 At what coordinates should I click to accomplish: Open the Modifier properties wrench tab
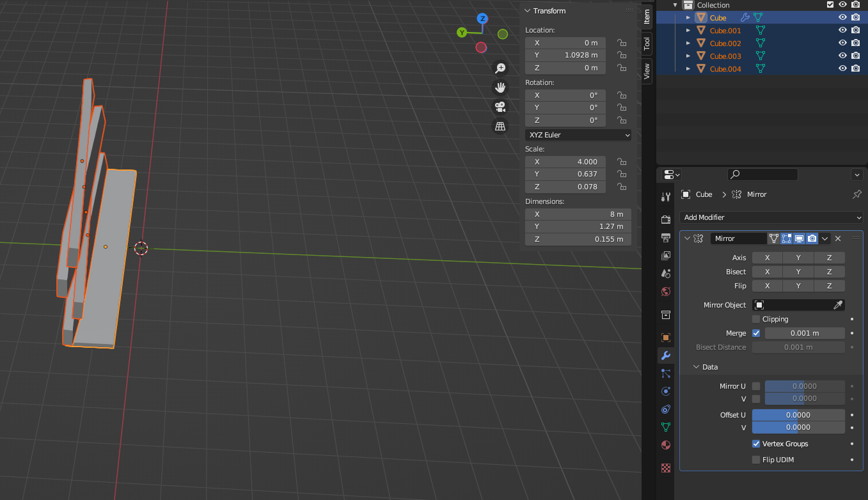(x=666, y=355)
